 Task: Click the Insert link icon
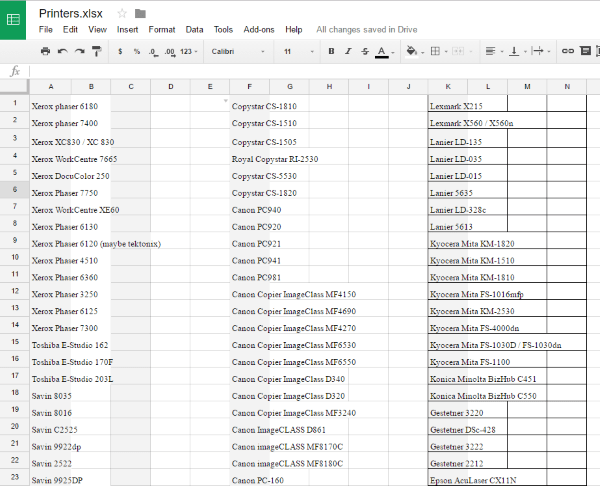point(568,50)
